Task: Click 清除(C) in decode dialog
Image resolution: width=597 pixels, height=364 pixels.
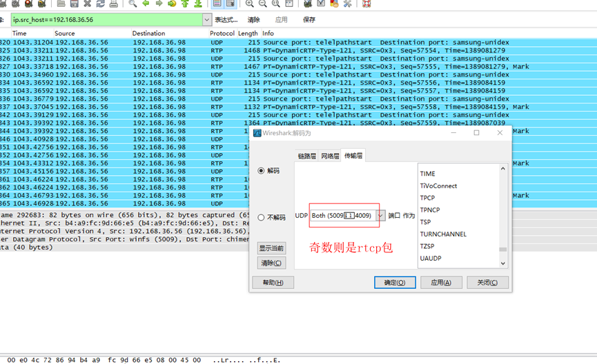Action: click(x=271, y=263)
